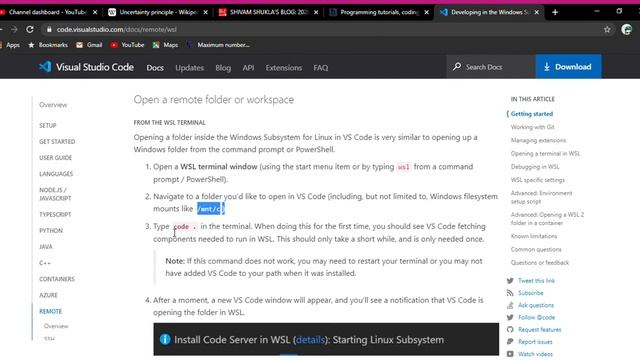Image resolution: width=640 pixels, height=360 pixels.
Task: Open the FAQ menu item
Action: pyautogui.click(x=320, y=68)
